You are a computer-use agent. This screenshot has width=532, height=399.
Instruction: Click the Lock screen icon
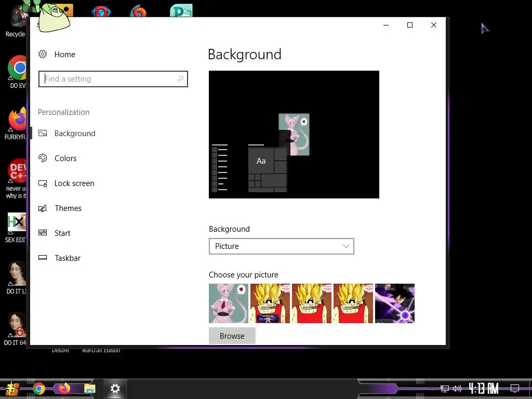[x=43, y=183]
